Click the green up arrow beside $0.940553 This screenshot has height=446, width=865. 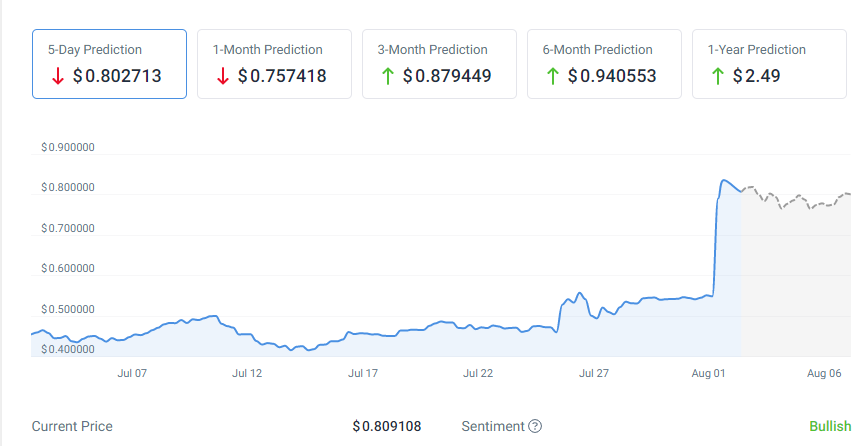pos(552,76)
